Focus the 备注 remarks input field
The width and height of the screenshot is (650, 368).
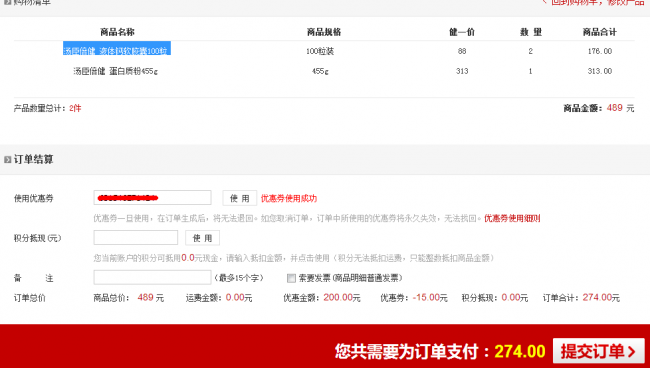click(x=152, y=277)
